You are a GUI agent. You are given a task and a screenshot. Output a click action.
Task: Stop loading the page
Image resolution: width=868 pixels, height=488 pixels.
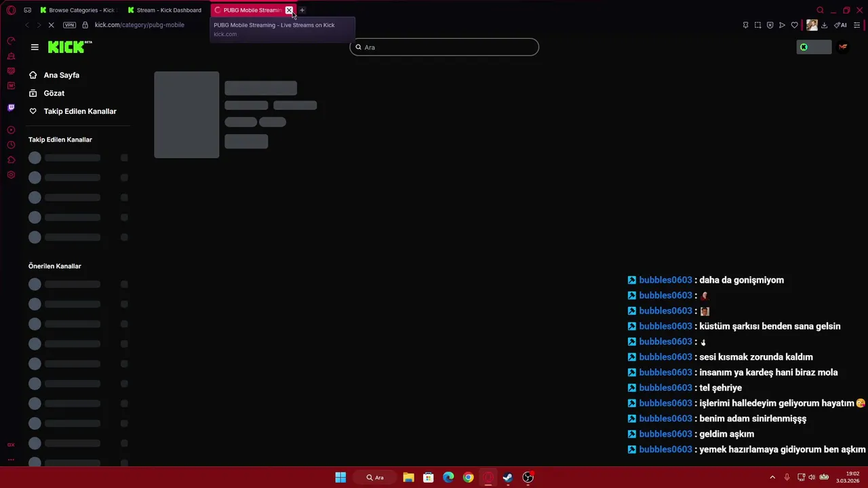pyautogui.click(x=51, y=25)
